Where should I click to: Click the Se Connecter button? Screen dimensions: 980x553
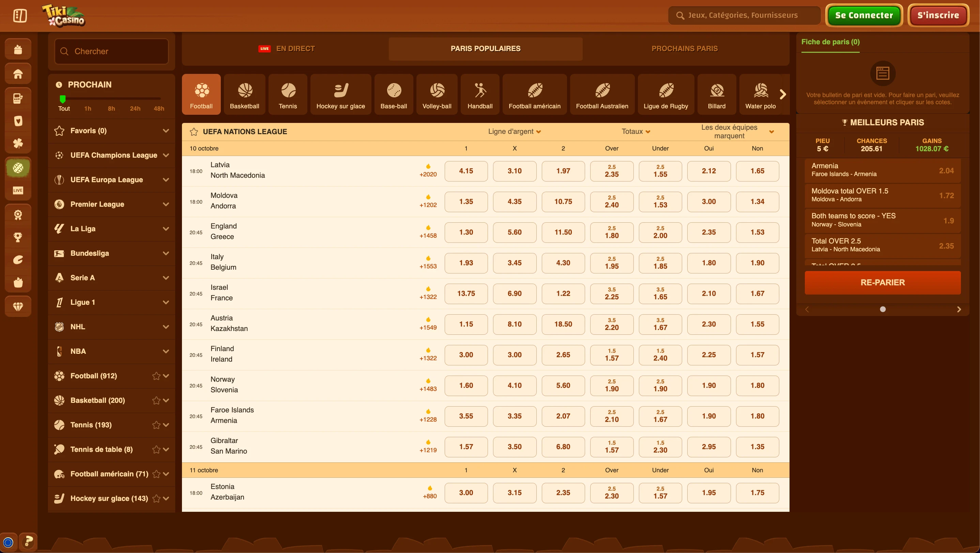pyautogui.click(x=864, y=16)
